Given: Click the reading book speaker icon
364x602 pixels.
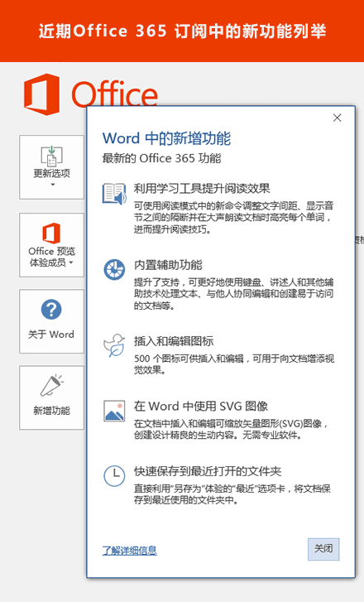Looking at the screenshot, I should 114,194.
